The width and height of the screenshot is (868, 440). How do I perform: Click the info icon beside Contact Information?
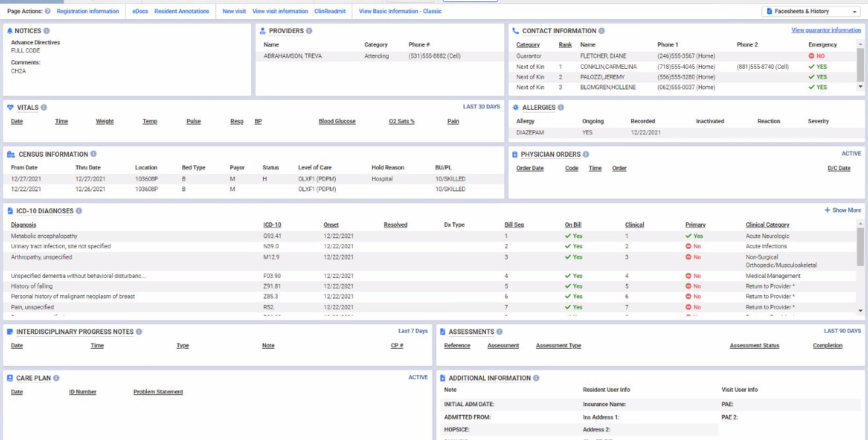click(602, 31)
